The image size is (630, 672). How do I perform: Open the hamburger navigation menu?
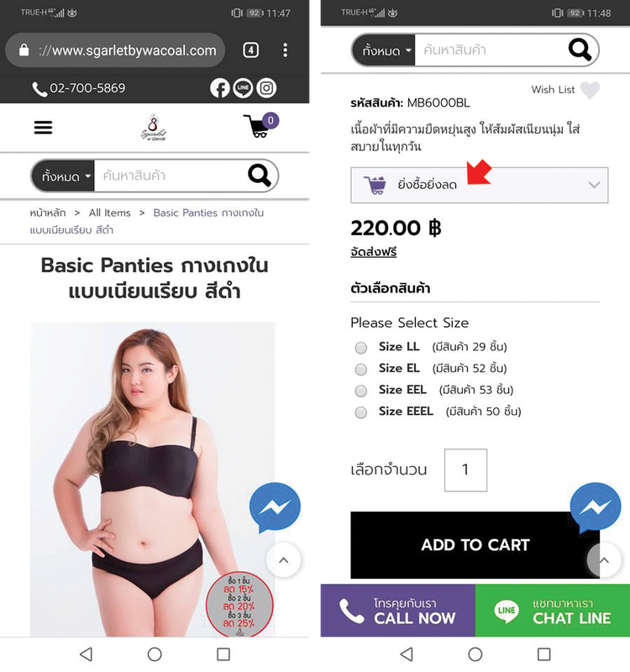[x=44, y=128]
